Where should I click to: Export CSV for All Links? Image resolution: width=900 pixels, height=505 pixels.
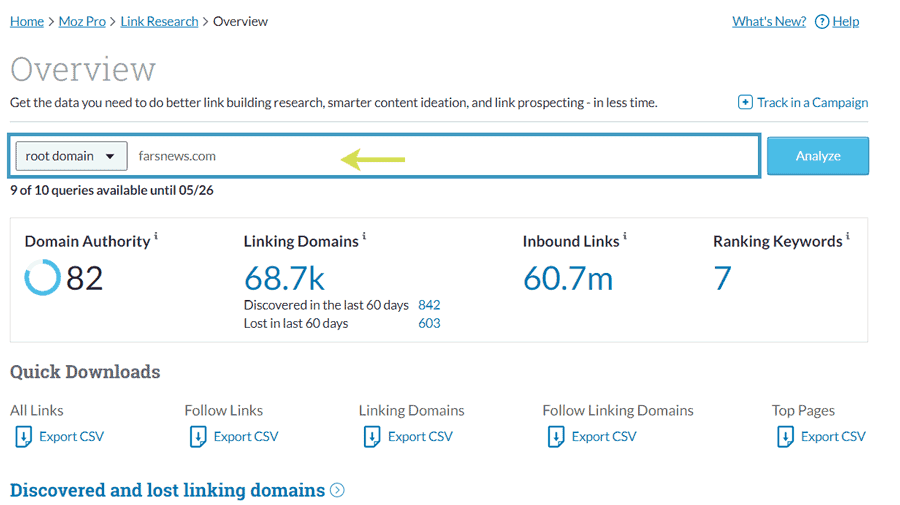(72, 437)
